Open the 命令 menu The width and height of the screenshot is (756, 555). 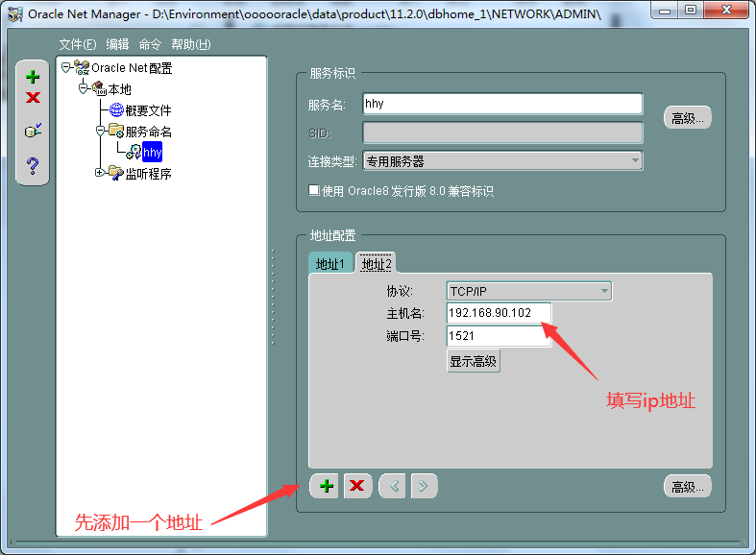[x=150, y=44]
